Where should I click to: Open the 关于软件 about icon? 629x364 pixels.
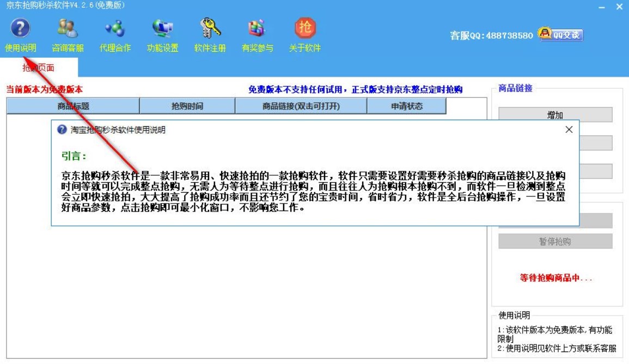click(304, 33)
